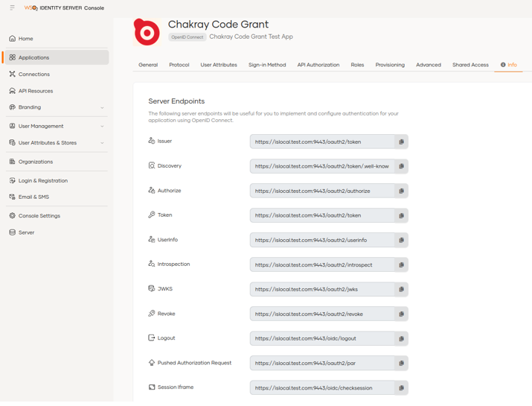This screenshot has width=532, height=406.
Task: Open Console Settings page
Action: [x=39, y=216]
